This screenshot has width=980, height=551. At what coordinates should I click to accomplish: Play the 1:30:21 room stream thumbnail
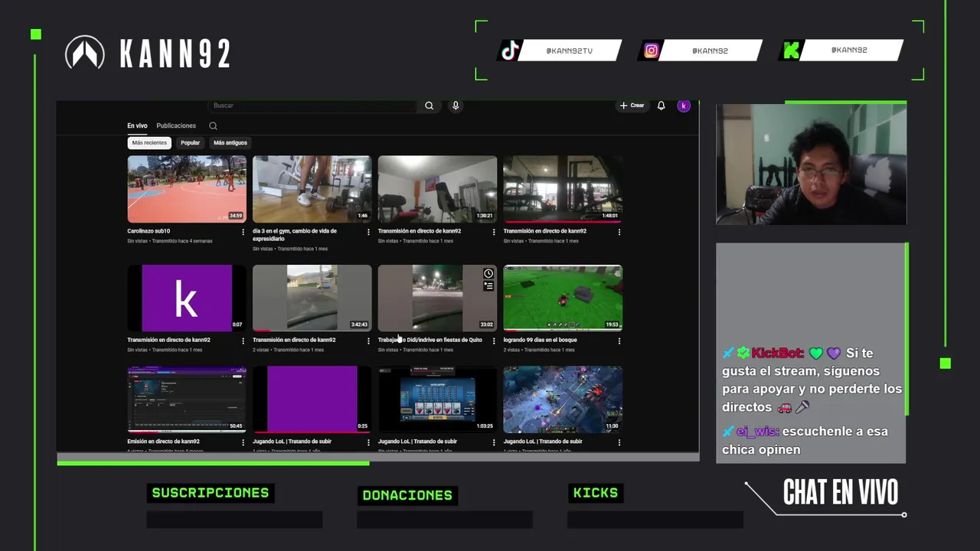point(437,189)
